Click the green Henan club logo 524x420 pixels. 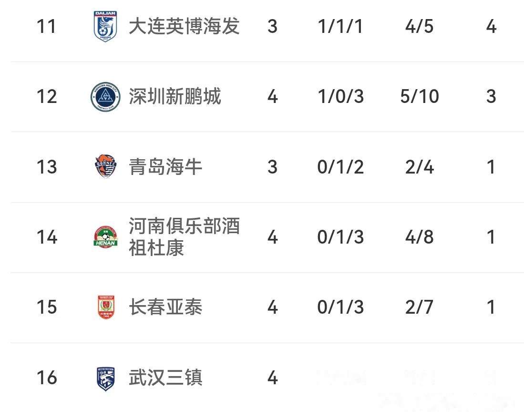[105, 237]
